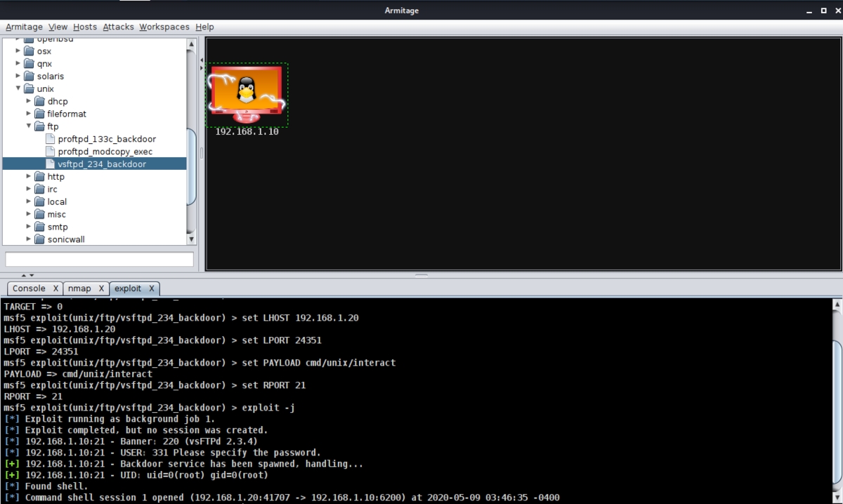
Task: Click the smtp folder icon
Action: click(x=39, y=227)
